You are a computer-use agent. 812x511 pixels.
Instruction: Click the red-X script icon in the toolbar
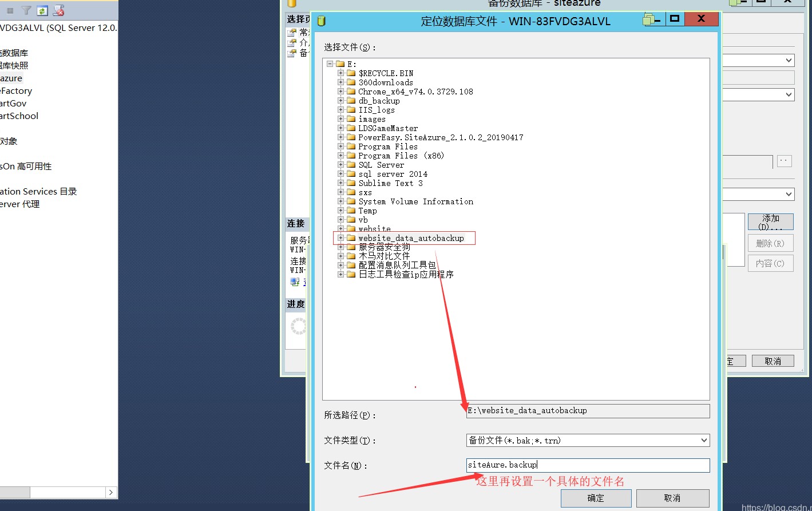point(58,10)
